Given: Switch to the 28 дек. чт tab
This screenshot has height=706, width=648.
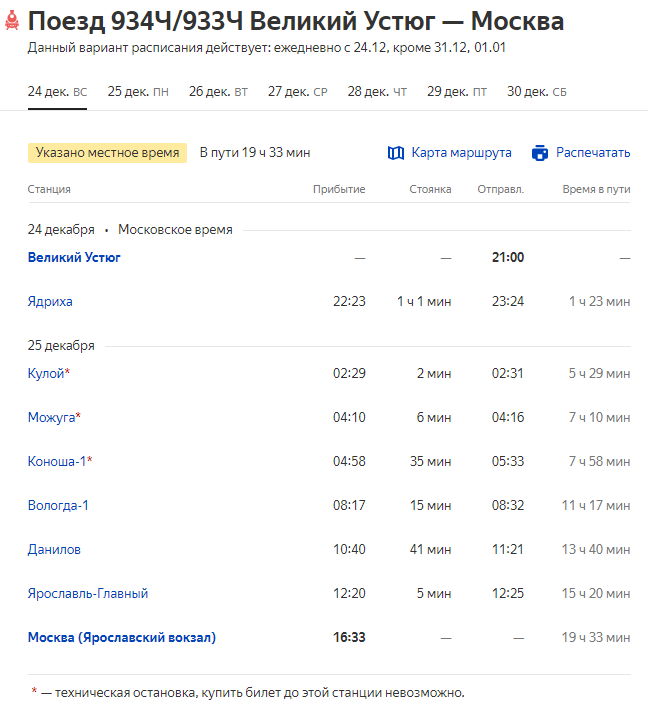Looking at the screenshot, I should [x=377, y=92].
